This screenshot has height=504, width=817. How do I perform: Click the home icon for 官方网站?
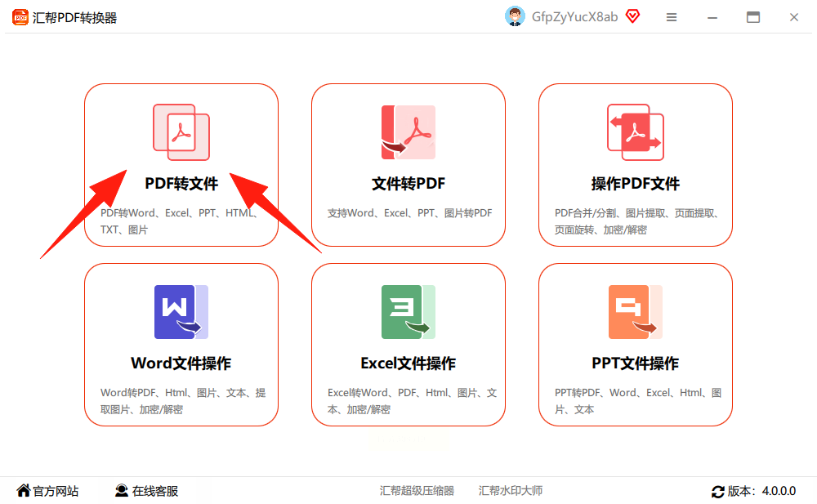(x=24, y=490)
